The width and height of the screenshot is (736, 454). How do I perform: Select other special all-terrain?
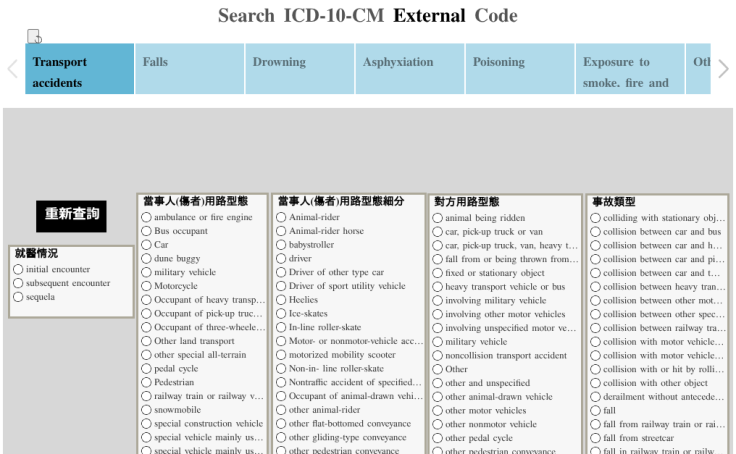click(146, 355)
